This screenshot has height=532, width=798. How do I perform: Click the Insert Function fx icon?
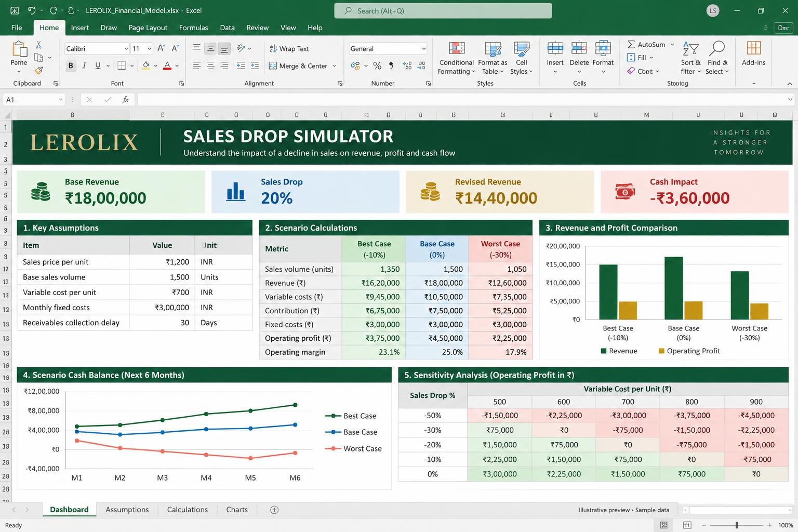tap(126, 99)
